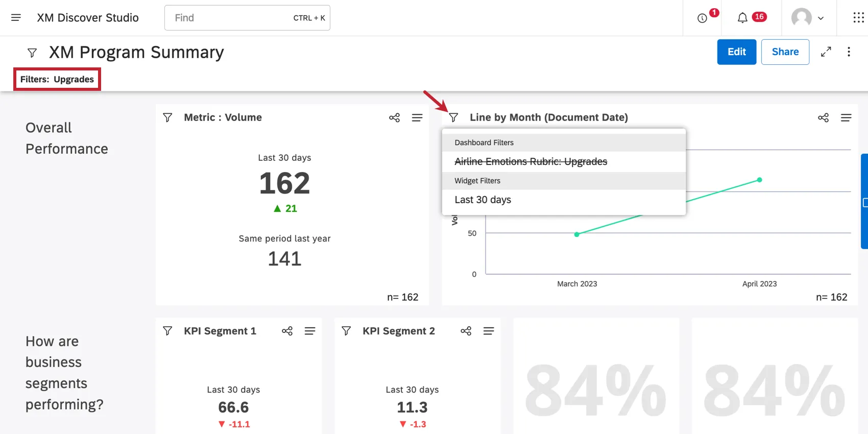The image size is (868, 434).
Task: Click the Find search field
Action: (x=247, y=18)
